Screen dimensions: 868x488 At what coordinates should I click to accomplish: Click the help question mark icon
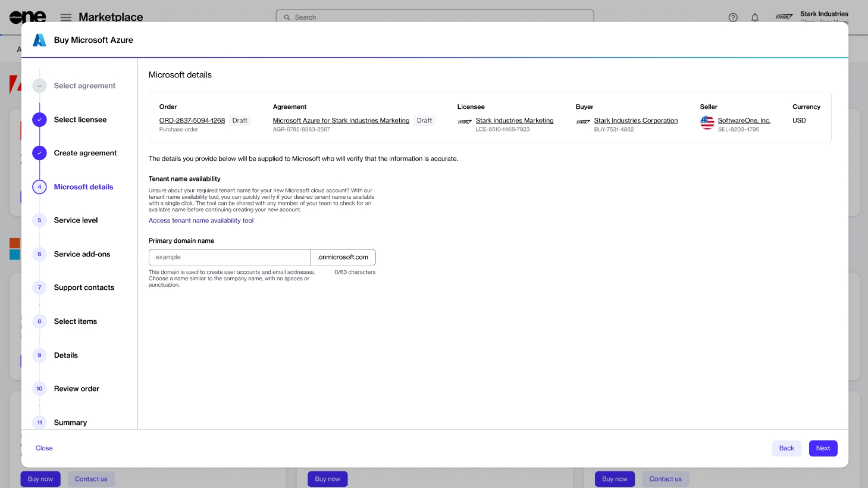733,17
